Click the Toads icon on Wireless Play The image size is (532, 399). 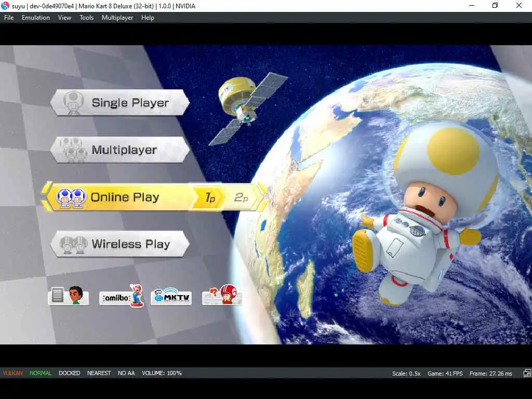click(73, 245)
